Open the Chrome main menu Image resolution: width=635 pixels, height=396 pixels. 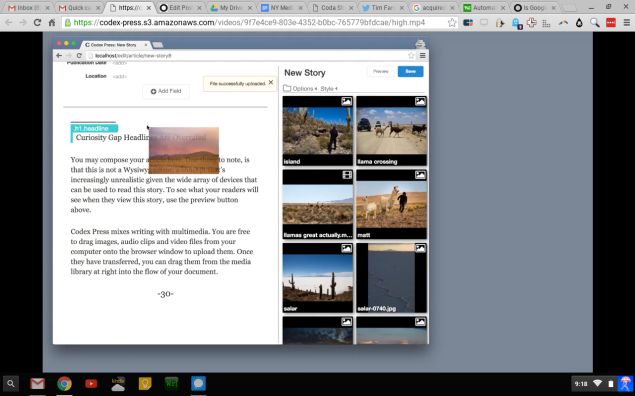click(626, 23)
